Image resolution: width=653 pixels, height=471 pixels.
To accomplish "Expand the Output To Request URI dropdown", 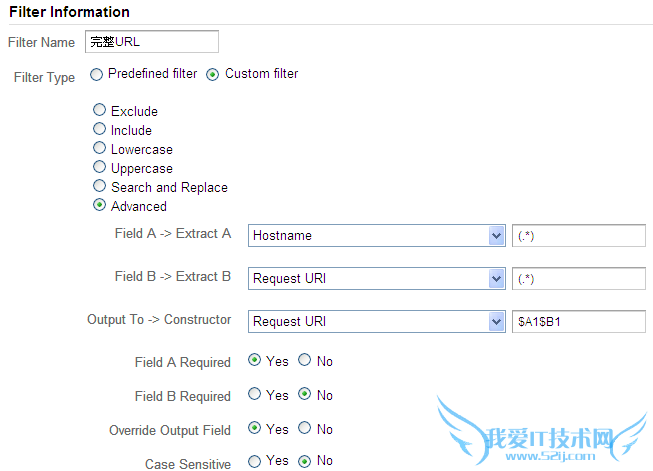I will (x=376, y=322).
